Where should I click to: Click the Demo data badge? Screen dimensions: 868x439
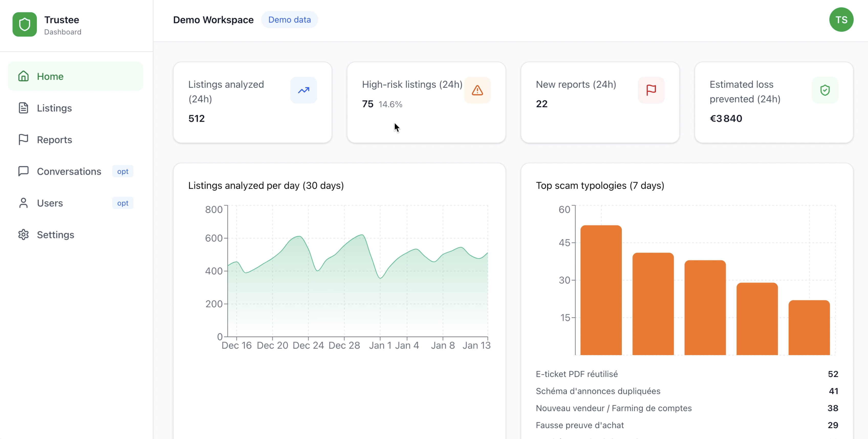coord(289,19)
